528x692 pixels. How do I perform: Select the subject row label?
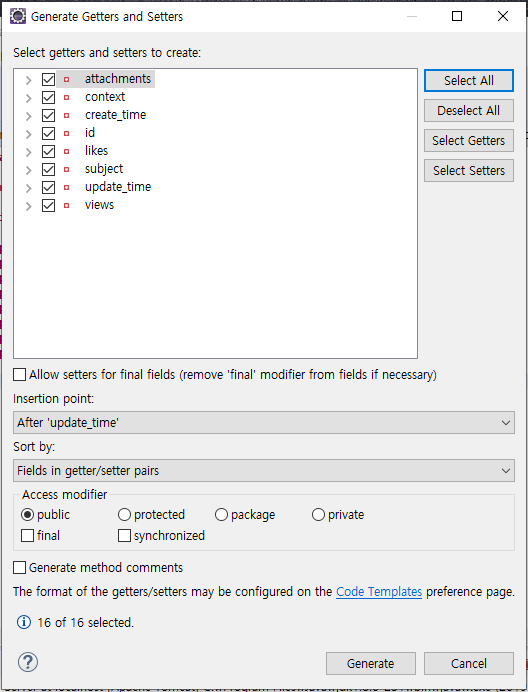[x=104, y=169]
